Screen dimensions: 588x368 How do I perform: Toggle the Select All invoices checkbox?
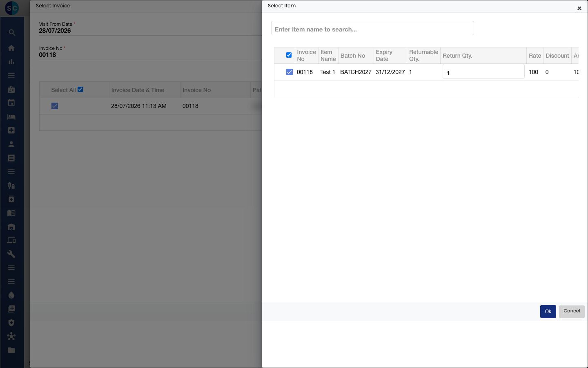click(80, 90)
